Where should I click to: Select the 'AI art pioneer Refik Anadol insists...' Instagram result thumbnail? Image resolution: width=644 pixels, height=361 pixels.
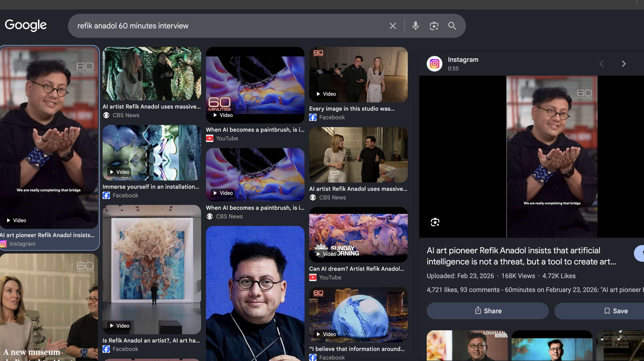pos(49,138)
